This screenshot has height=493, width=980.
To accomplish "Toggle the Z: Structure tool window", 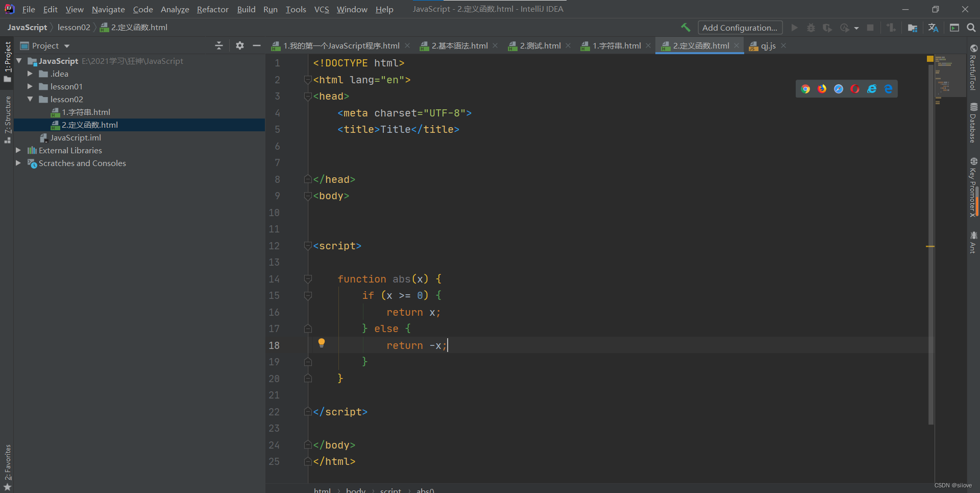I will click(7, 120).
